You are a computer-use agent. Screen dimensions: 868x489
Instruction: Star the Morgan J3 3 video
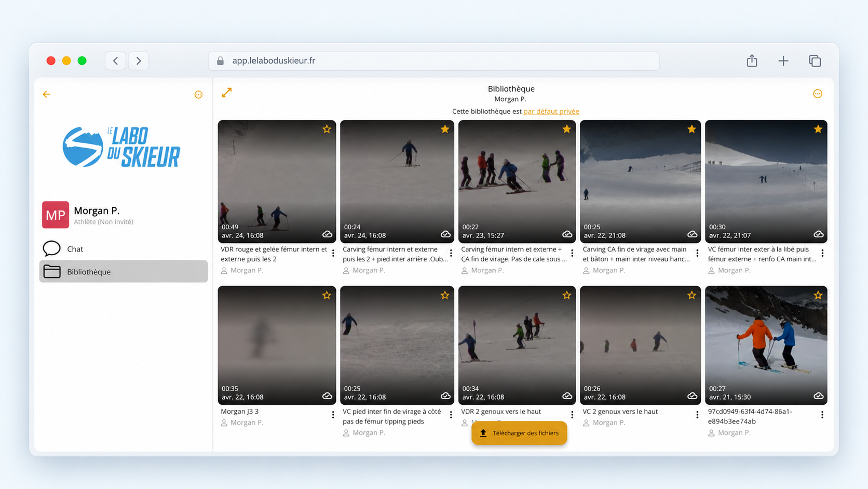coord(327,295)
